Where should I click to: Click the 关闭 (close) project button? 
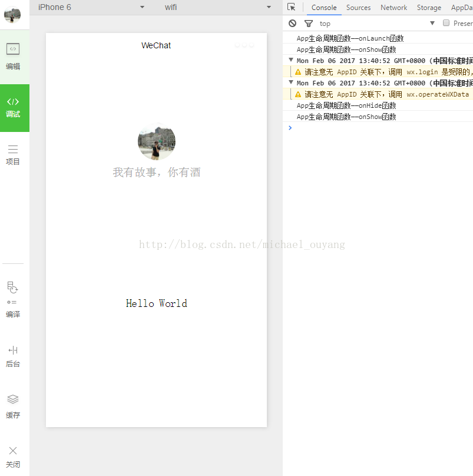[x=13, y=457]
